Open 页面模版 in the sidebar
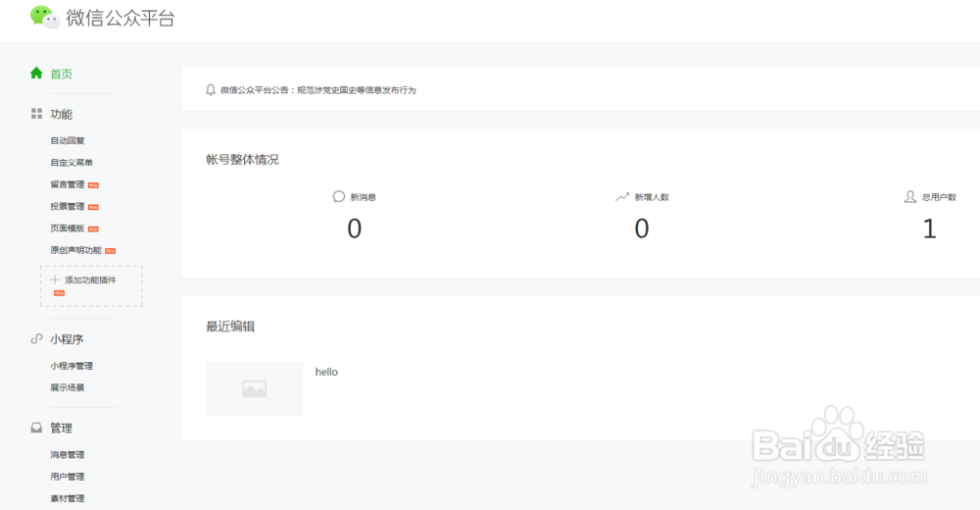 click(68, 229)
